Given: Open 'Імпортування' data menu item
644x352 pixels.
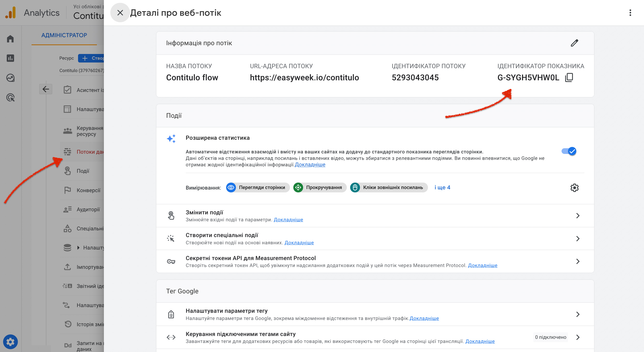Looking at the screenshot, I should point(82,267).
